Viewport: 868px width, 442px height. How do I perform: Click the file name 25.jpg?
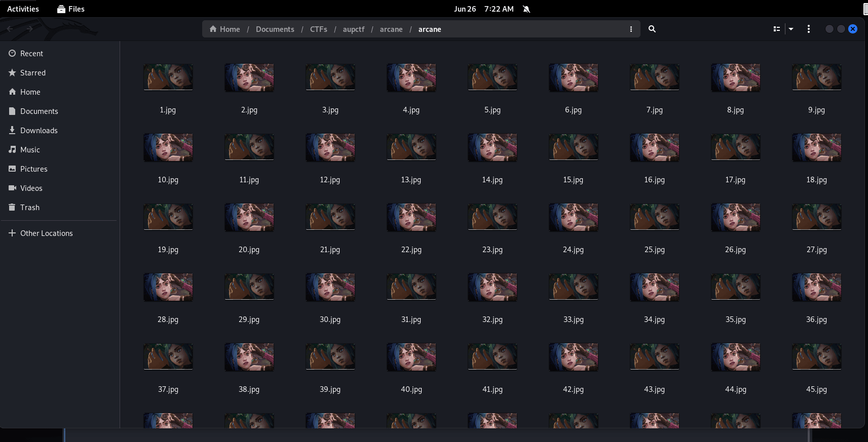655,250
